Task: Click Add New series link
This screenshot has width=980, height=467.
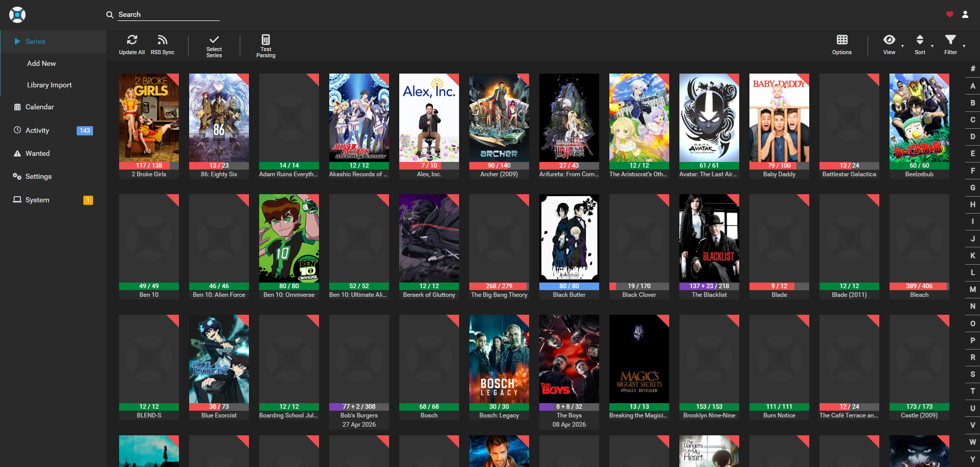Action: [x=41, y=63]
